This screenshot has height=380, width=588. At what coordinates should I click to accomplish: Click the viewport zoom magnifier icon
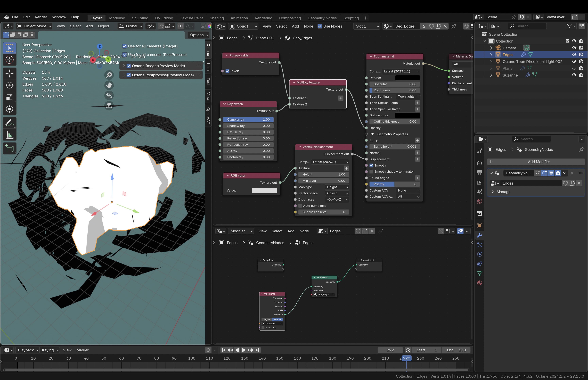tap(109, 75)
